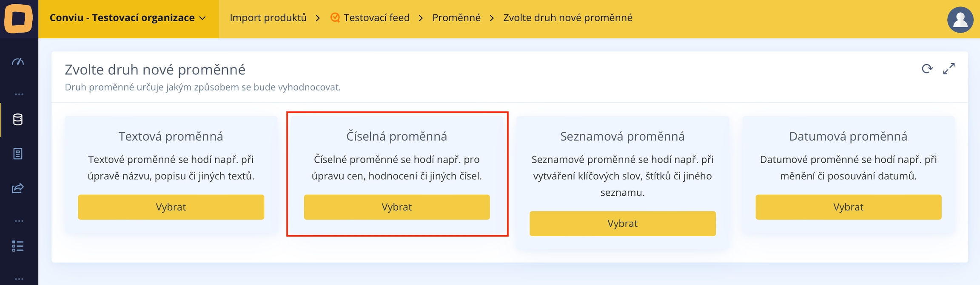Expand the Conviu organization dropdown
Image resolution: width=980 pixels, height=285 pixels.
pyautogui.click(x=128, y=18)
